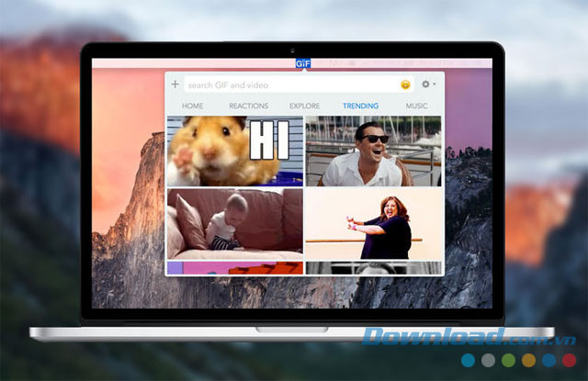Open the REACTIONS tab
This screenshot has height=381, width=588.
248,106
